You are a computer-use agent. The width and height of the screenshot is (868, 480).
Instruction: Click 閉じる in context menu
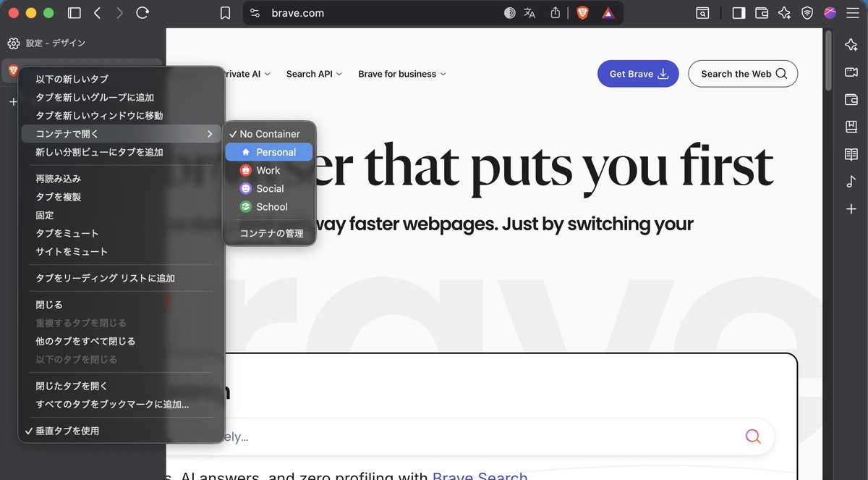(x=120, y=305)
